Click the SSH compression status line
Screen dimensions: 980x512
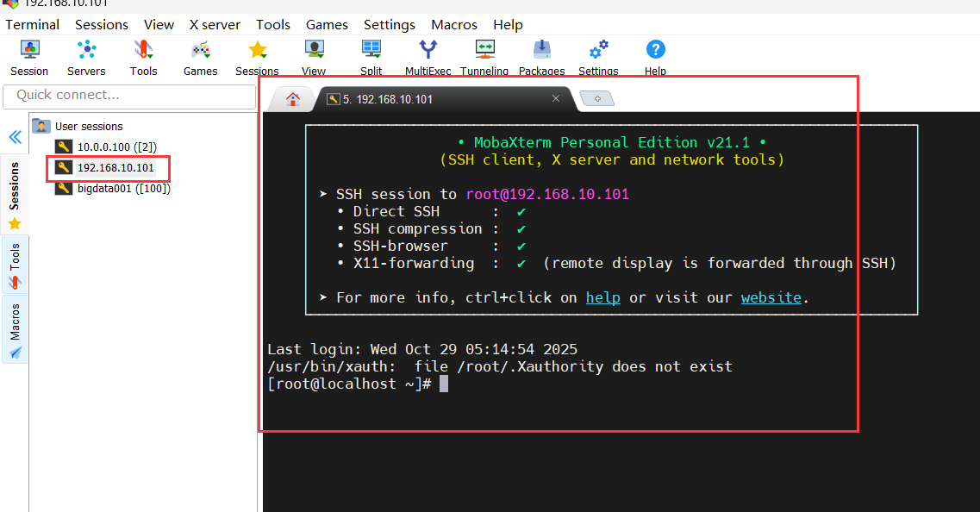click(x=431, y=228)
